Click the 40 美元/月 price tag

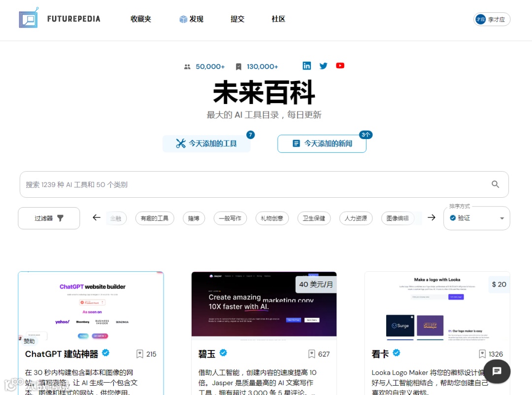click(x=316, y=284)
